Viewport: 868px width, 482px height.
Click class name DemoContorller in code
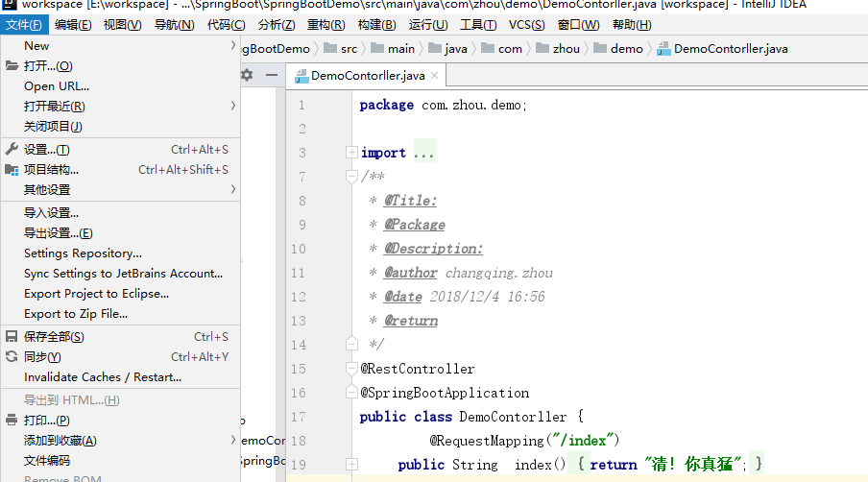pos(513,417)
